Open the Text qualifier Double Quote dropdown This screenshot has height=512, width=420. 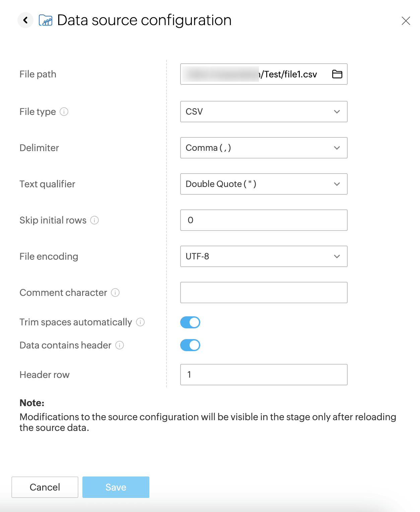click(x=264, y=184)
